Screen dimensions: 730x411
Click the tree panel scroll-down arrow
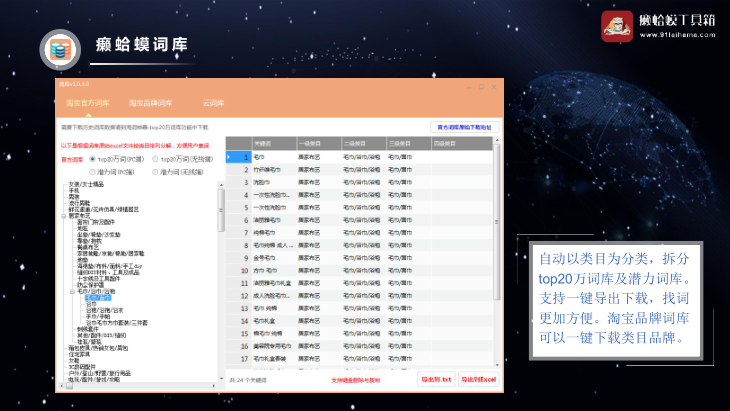tap(221, 379)
